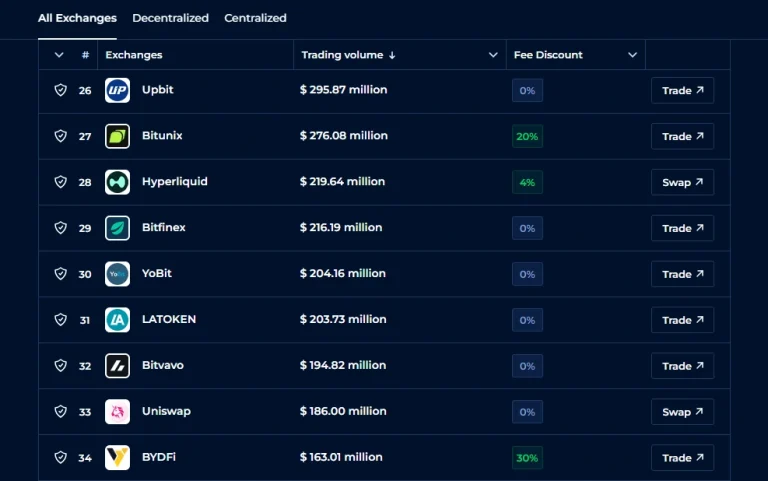
Task: Click Trade button for YoBit
Action: 682,274
